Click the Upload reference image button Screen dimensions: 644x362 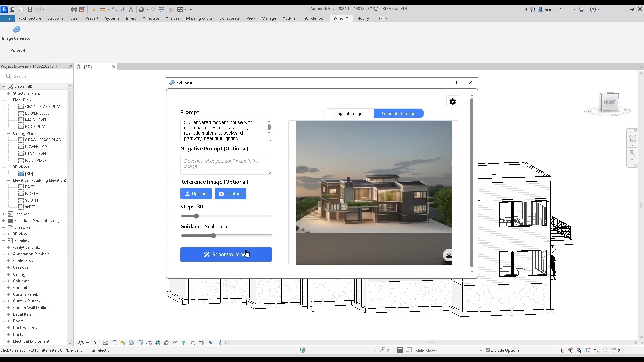coord(196,194)
